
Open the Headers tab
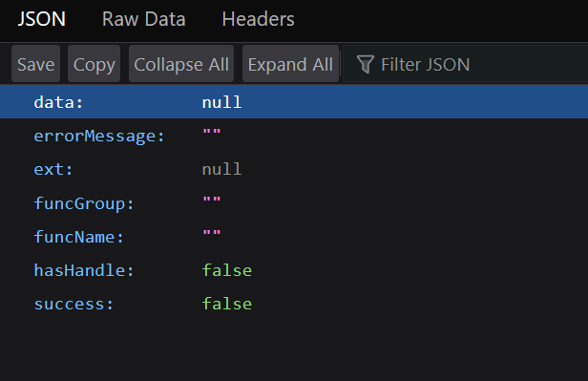(258, 19)
